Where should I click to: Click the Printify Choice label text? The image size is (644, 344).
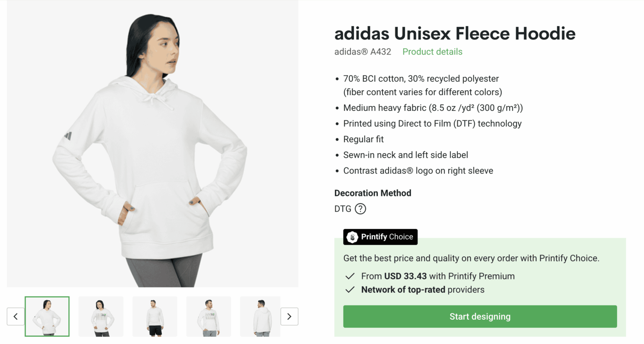pos(387,237)
